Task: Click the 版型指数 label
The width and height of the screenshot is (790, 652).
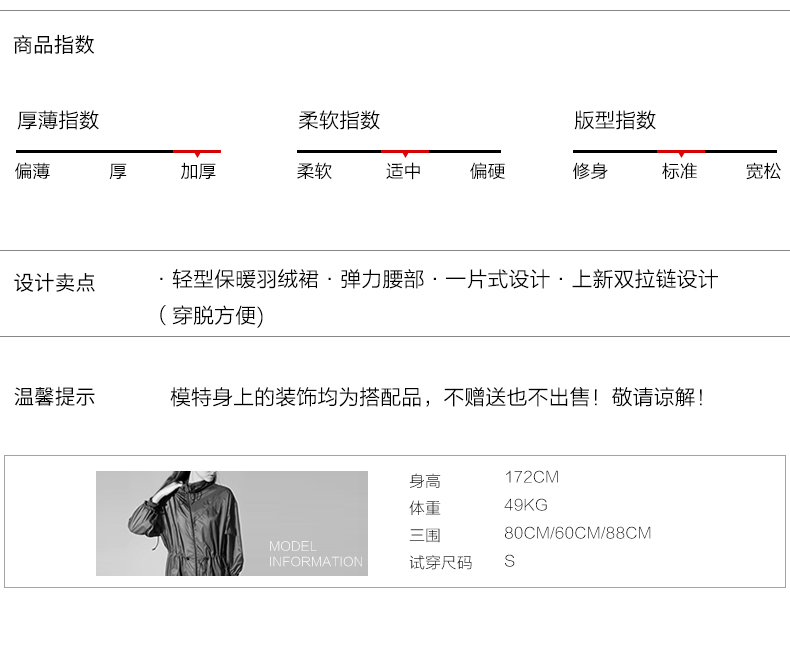Action: (x=615, y=120)
